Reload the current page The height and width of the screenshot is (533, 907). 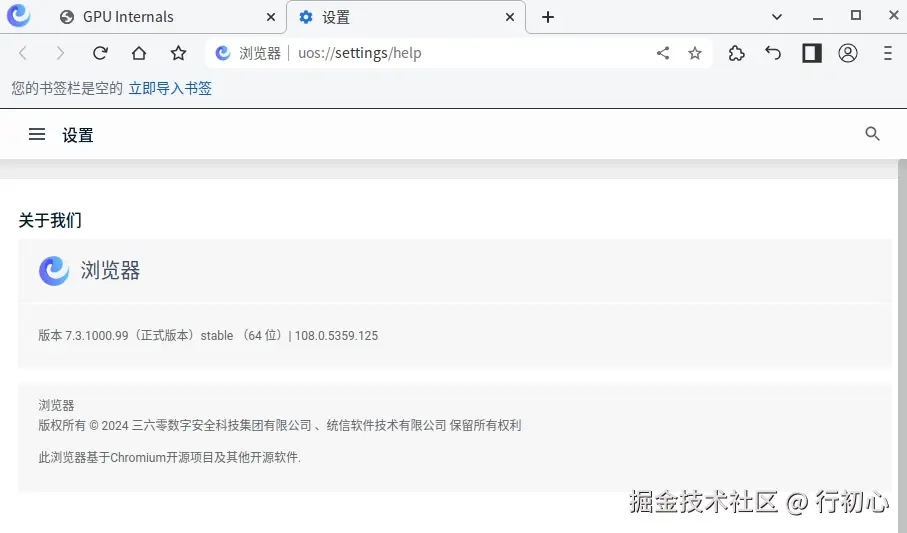(x=100, y=53)
